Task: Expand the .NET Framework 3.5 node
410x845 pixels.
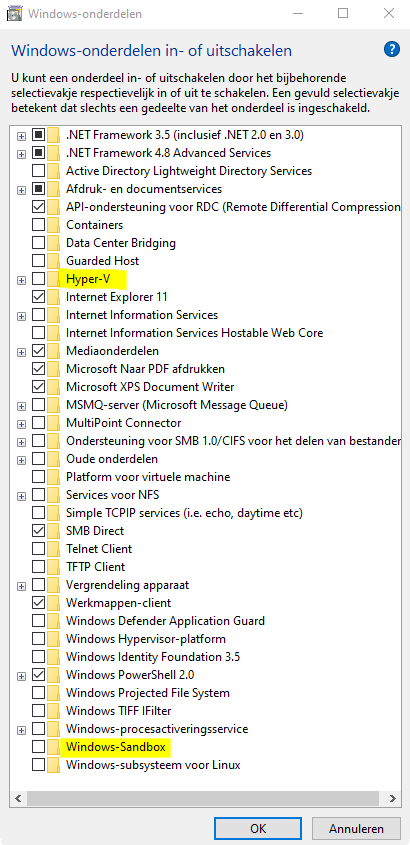Action: (x=21, y=136)
